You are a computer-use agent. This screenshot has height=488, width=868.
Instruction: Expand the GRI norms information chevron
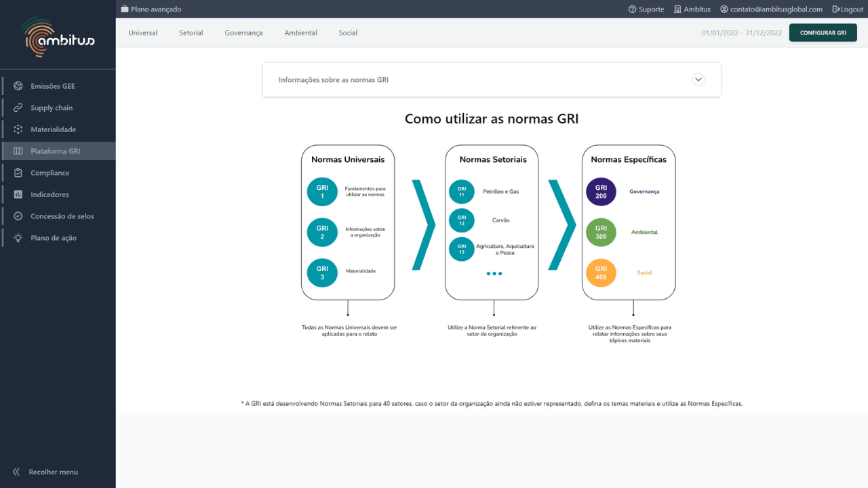[x=698, y=79]
